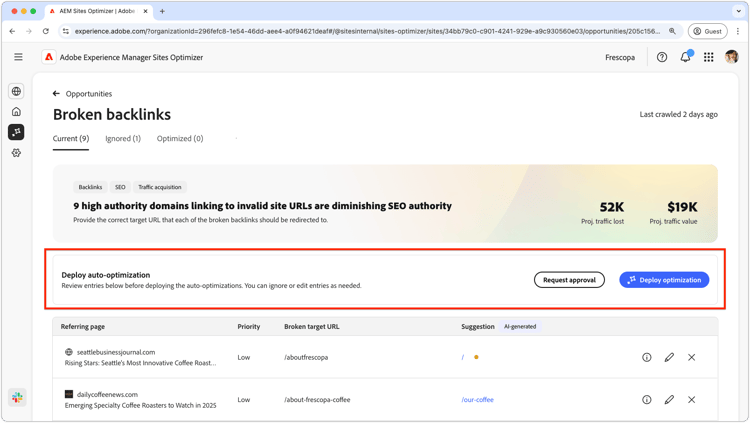
Task: Edit the dailycoffeenews.com suggestion
Action: pos(669,400)
